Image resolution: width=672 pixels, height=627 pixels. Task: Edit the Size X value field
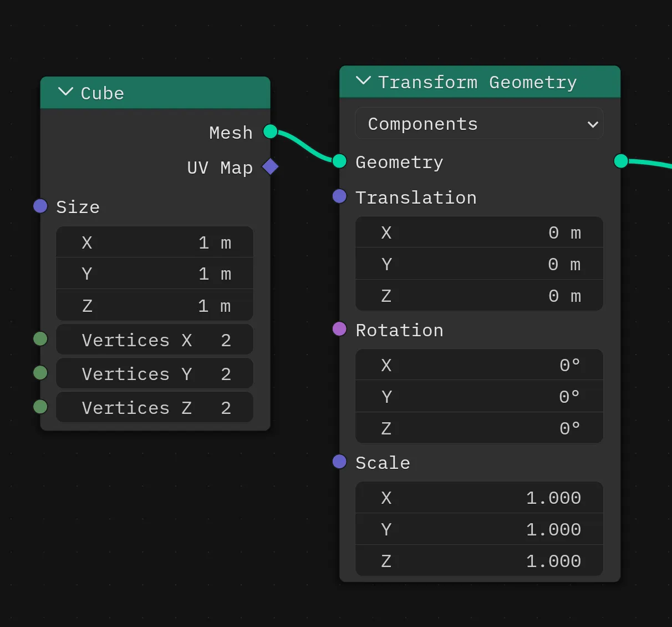pyautogui.click(x=154, y=242)
